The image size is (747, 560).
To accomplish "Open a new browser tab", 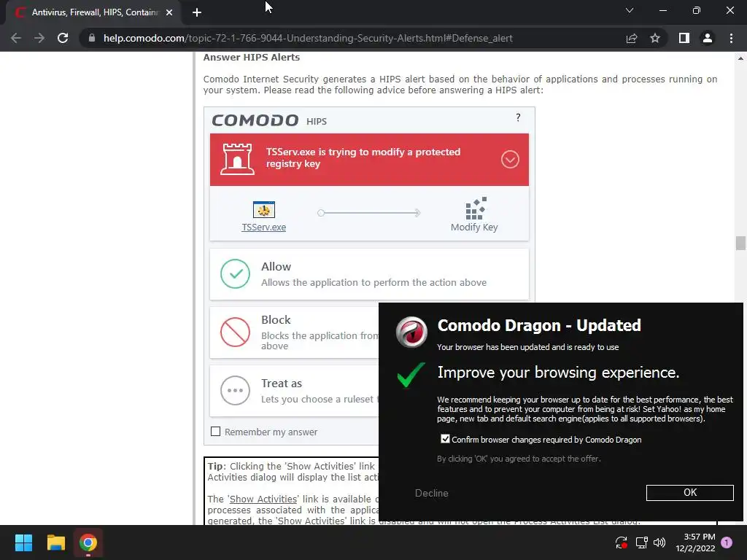I will click(x=197, y=12).
